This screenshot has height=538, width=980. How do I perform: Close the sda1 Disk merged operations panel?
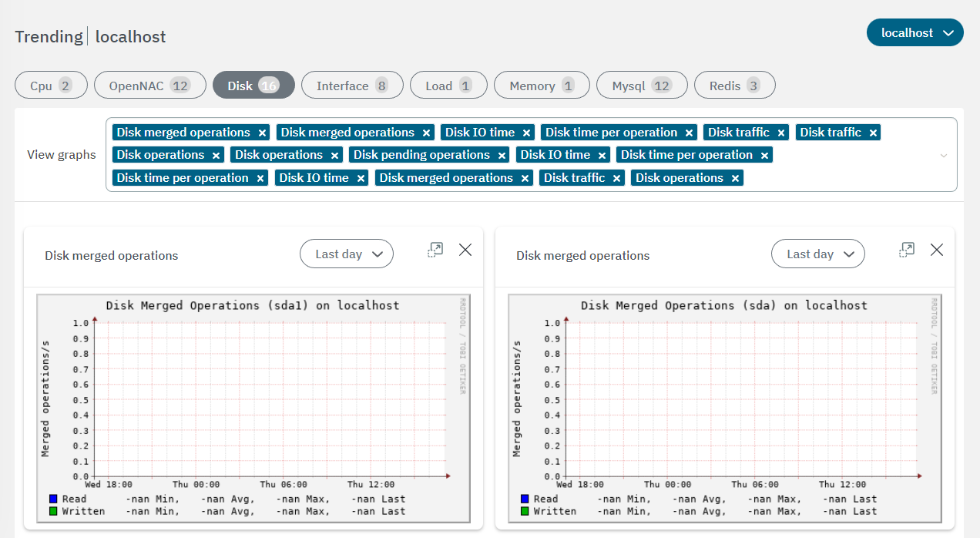pos(465,250)
